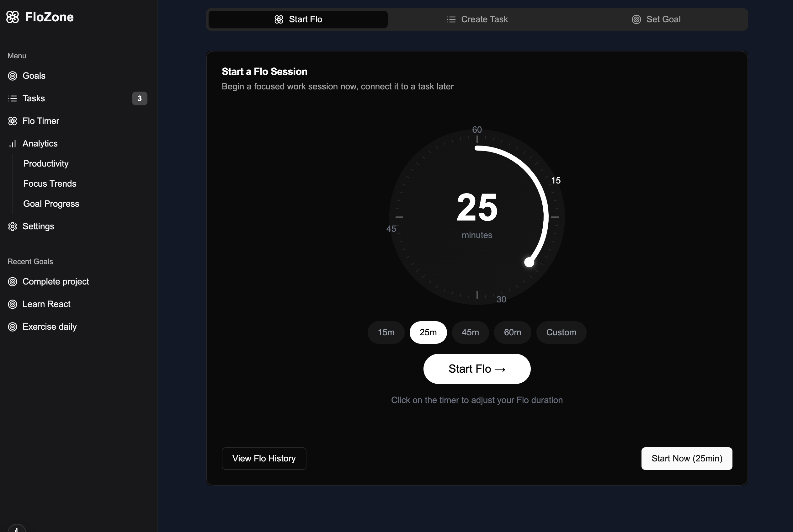Click the target icon beside Learn React
Screen dimensions: 793x532
(x=13, y=304)
